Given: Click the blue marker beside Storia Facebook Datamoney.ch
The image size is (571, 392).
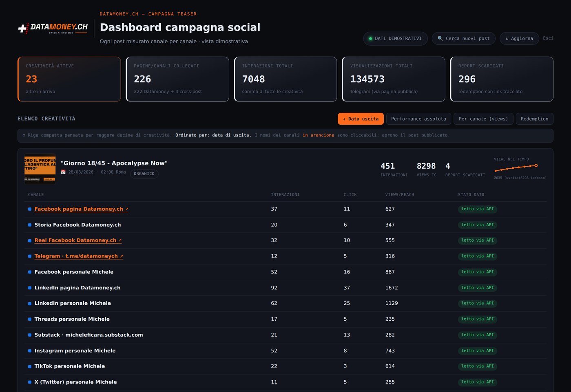Looking at the screenshot, I should [x=30, y=225].
